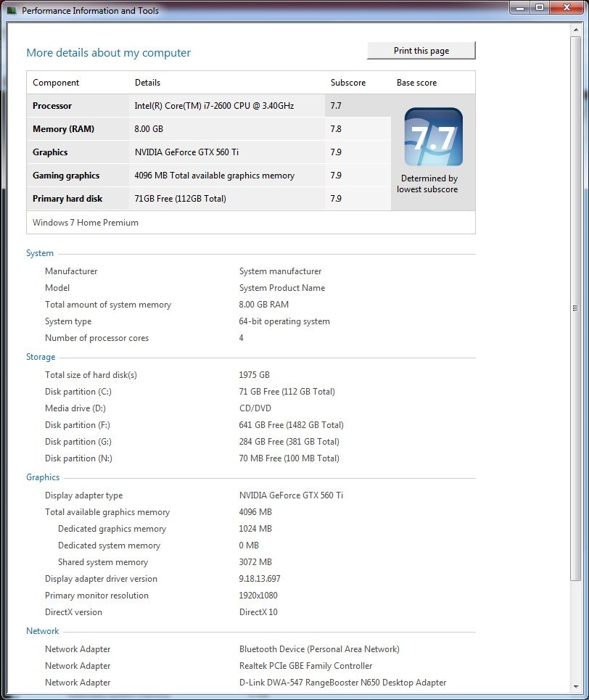Screen dimensions: 589x700
Task: Click the More details about my computer heading
Action: click(x=109, y=53)
